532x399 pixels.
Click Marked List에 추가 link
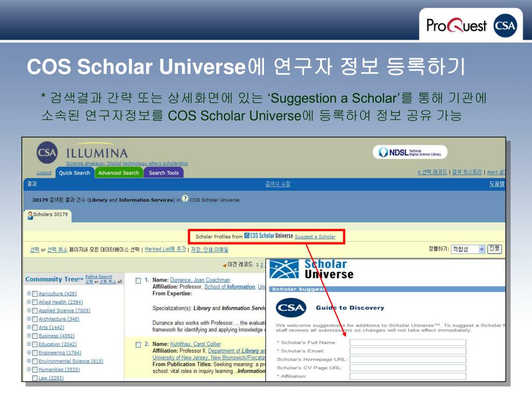click(165, 249)
